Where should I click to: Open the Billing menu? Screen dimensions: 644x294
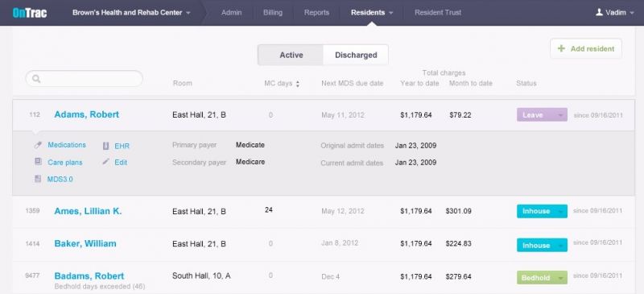point(273,13)
